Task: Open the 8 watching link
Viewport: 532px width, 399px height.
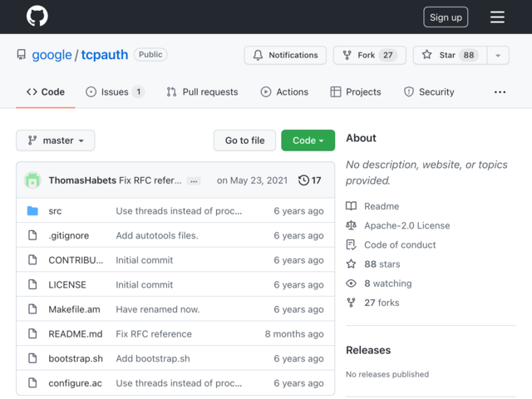Action: (388, 283)
